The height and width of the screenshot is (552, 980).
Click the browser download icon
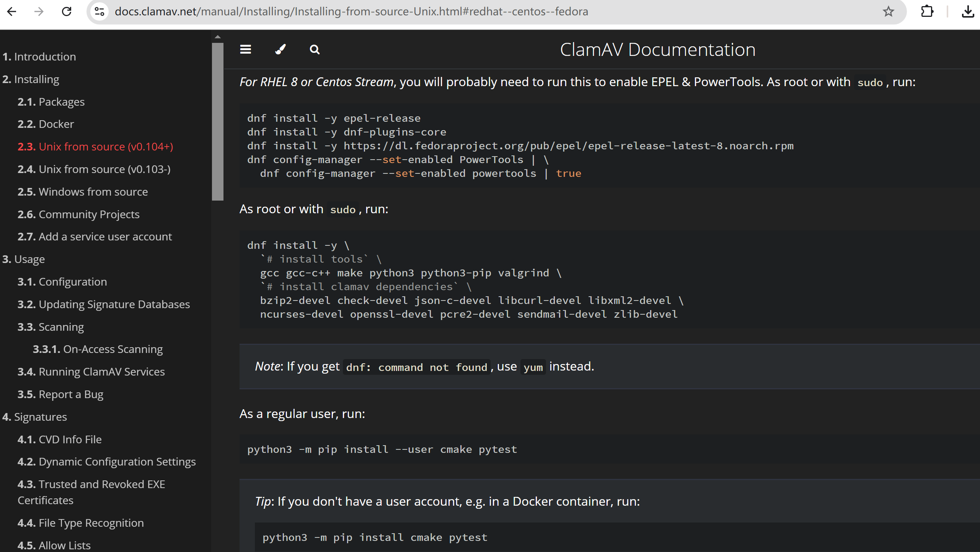tap(968, 11)
